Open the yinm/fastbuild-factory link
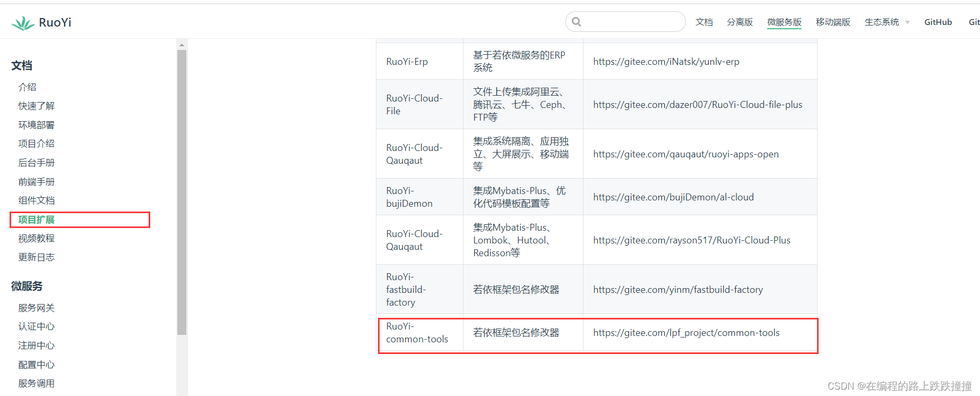The height and width of the screenshot is (396, 980). pyautogui.click(x=678, y=290)
